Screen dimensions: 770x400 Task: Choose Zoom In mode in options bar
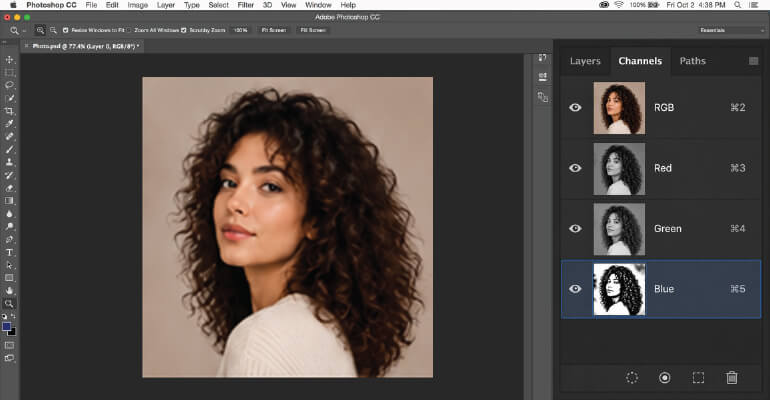pos(40,30)
